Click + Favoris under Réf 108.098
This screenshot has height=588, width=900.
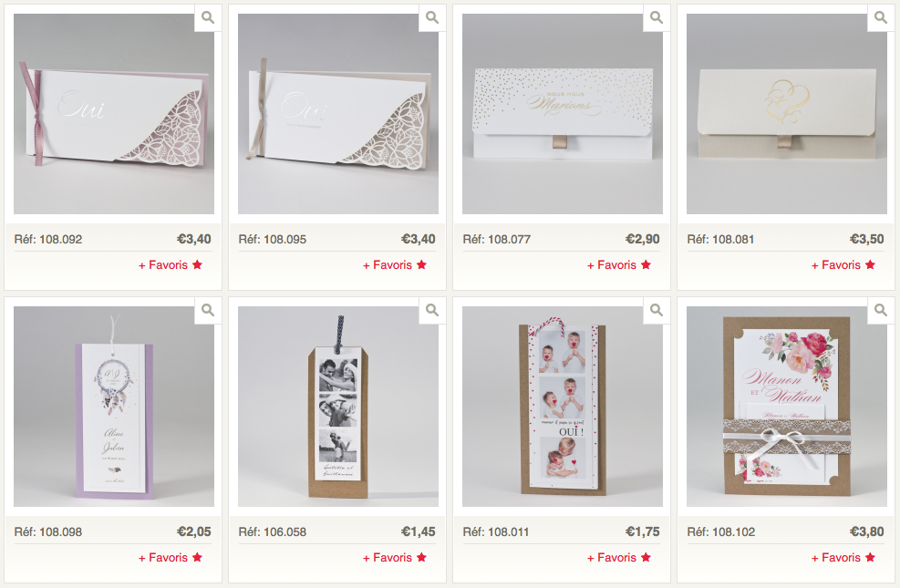coord(171,558)
